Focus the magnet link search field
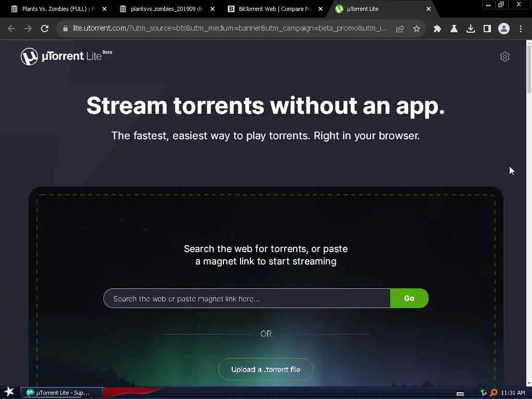The width and height of the screenshot is (532, 399). tap(247, 299)
